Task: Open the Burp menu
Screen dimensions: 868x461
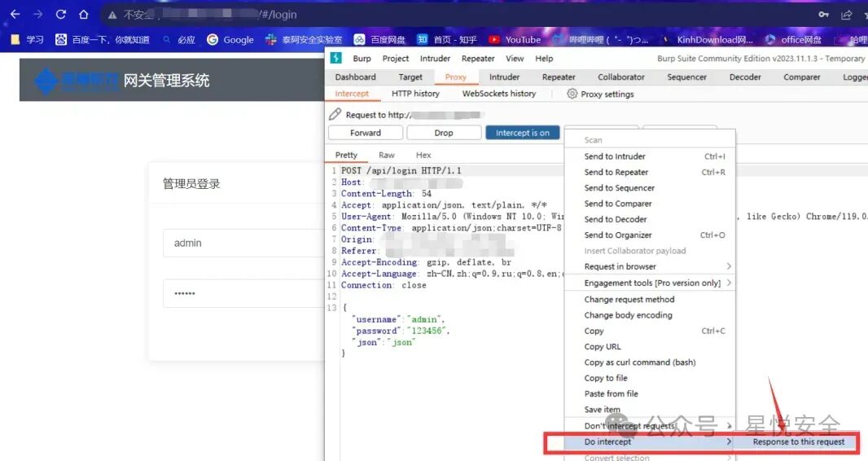Action: coord(362,58)
